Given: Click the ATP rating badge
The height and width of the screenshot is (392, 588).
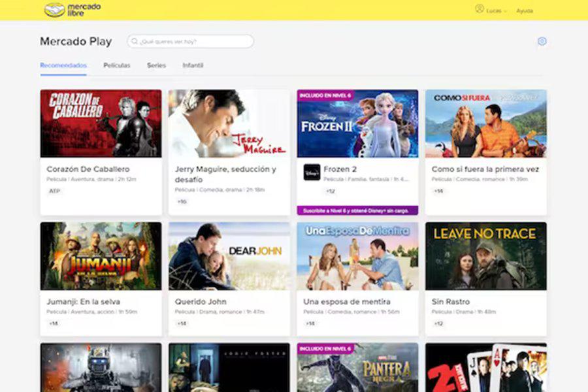Looking at the screenshot, I should pyautogui.click(x=54, y=191).
